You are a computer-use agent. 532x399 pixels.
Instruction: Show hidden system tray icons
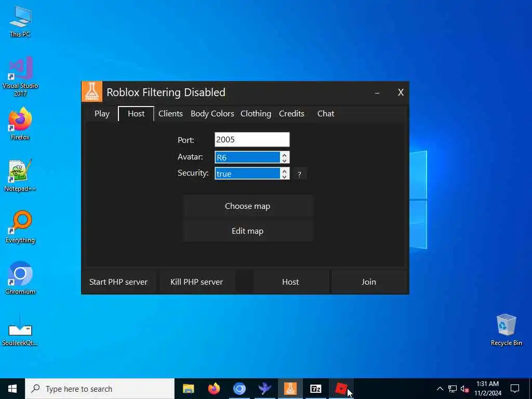click(440, 389)
